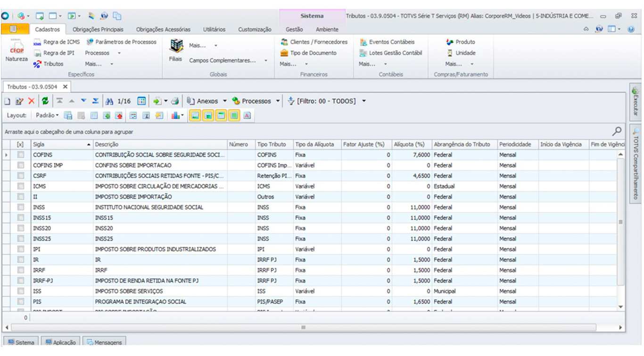
Task: Expand the Filtro: 00 - TODOS dropdown
Action: [363, 101]
